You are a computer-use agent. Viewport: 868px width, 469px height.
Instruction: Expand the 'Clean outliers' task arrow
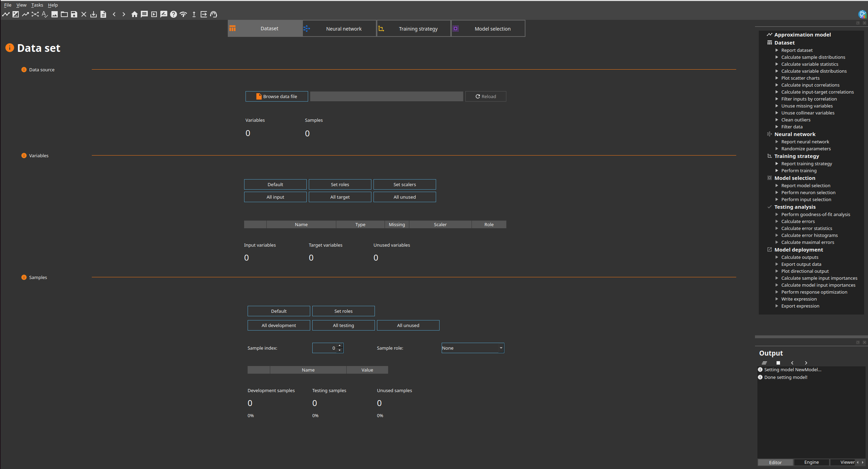(777, 120)
